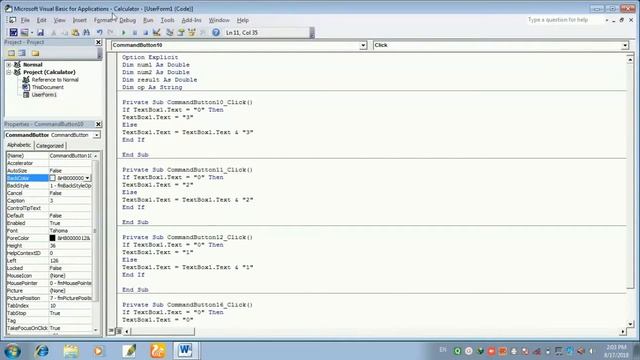640x360 pixels.
Task: Open Properties Window toolbar icon
Action: click(x=180, y=32)
